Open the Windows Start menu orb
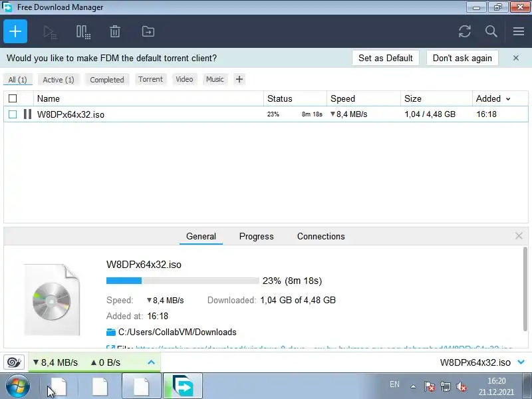Viewport: 532px width, 399px height. tap(17, 386)
